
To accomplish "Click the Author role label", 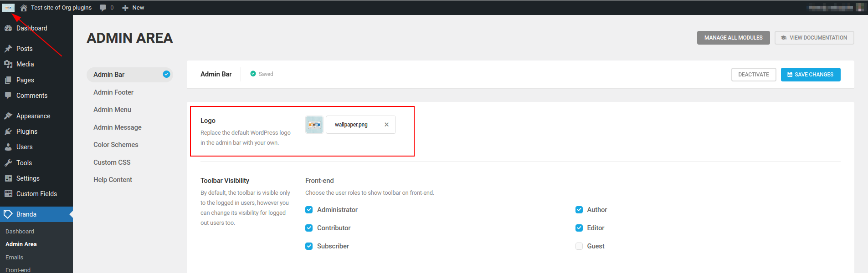I will (x=597, y=210).
